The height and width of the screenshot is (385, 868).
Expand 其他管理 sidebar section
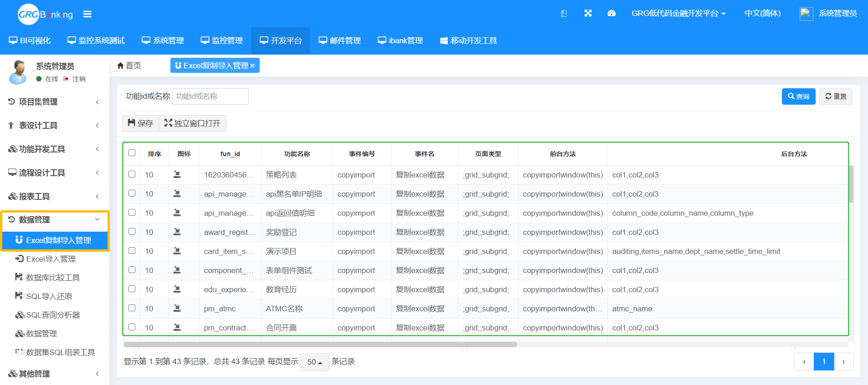55,374
